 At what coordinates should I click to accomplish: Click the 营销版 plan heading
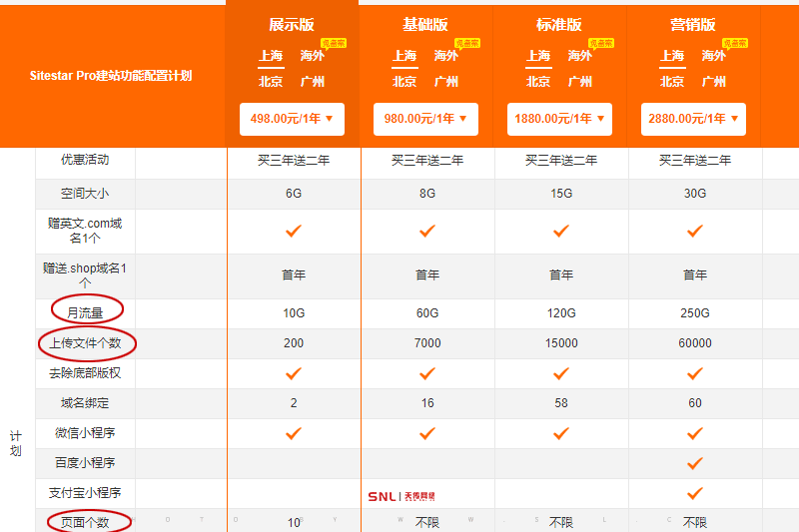pos(693,24)
